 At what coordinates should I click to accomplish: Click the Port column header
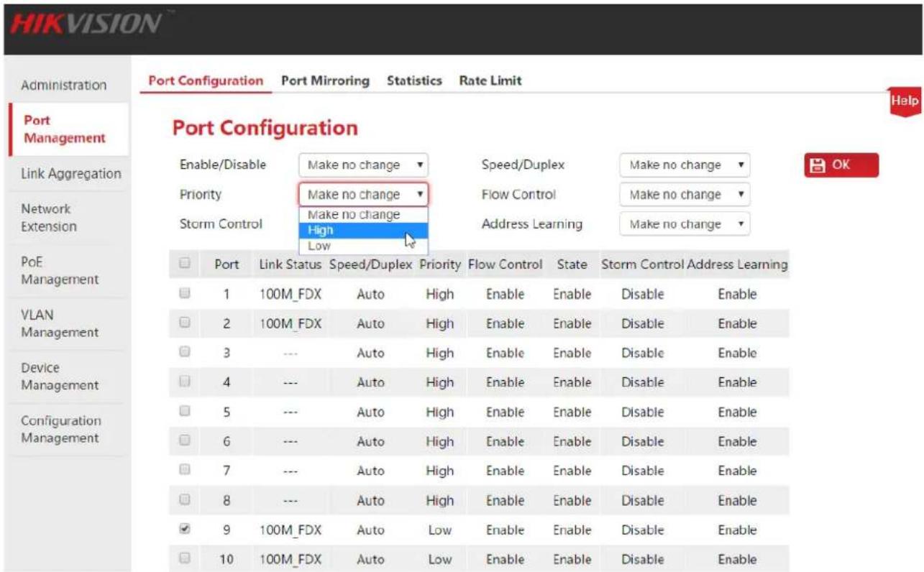[x=227, y=264]
